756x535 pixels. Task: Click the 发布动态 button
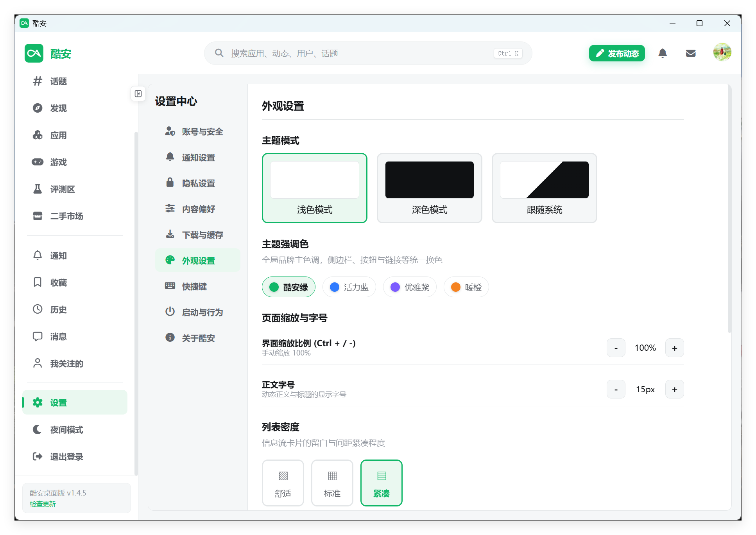(617, 53)
